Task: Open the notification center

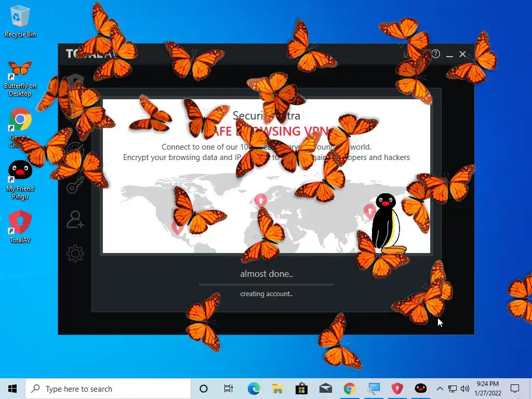Action: pos(515,389)
